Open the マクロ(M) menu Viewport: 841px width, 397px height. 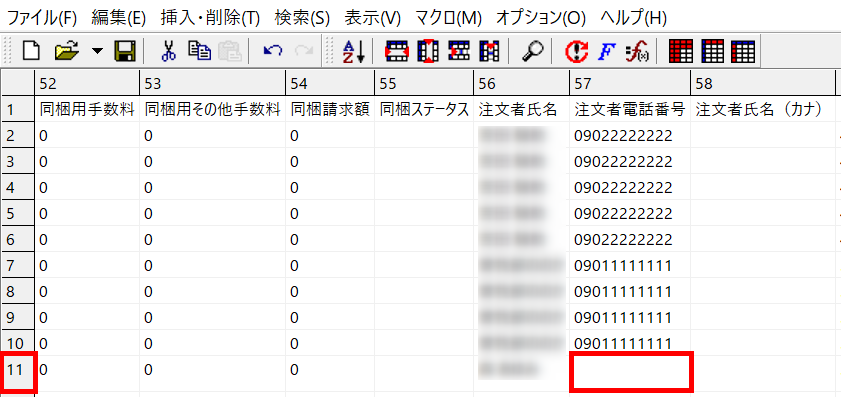pos(448,18)
